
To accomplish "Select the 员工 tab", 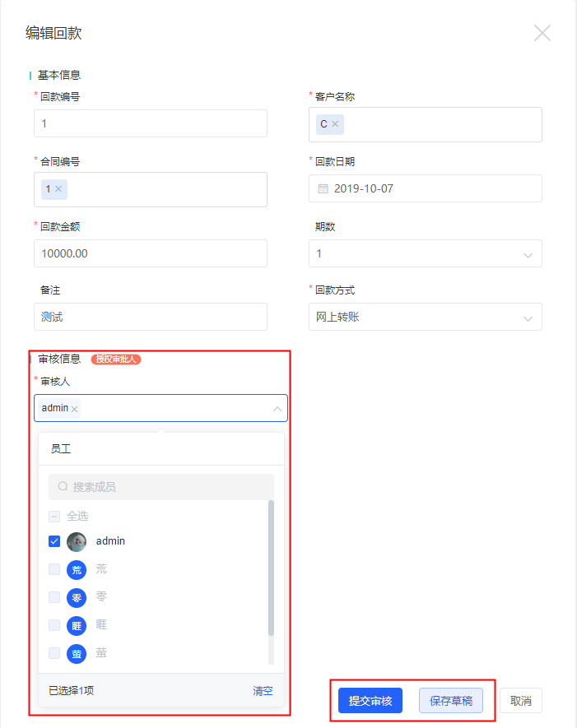I will [61, 449].
